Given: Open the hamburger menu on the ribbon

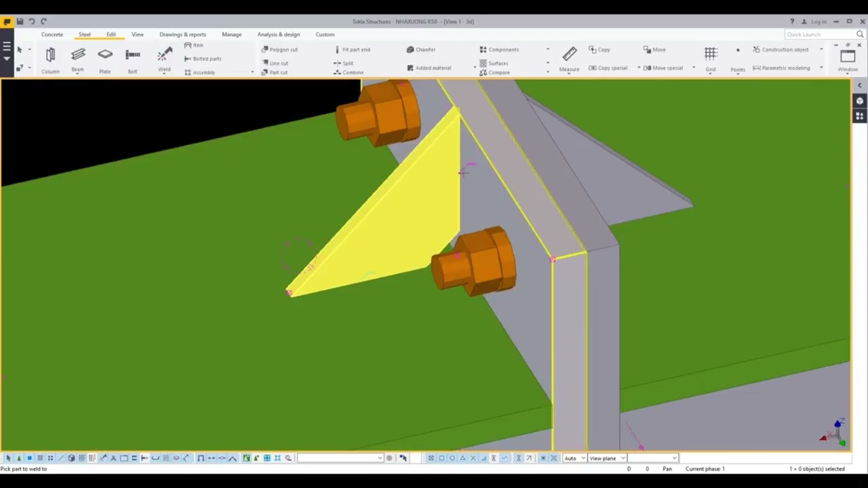Looking at the screenshot, I should tap(6, 47).
